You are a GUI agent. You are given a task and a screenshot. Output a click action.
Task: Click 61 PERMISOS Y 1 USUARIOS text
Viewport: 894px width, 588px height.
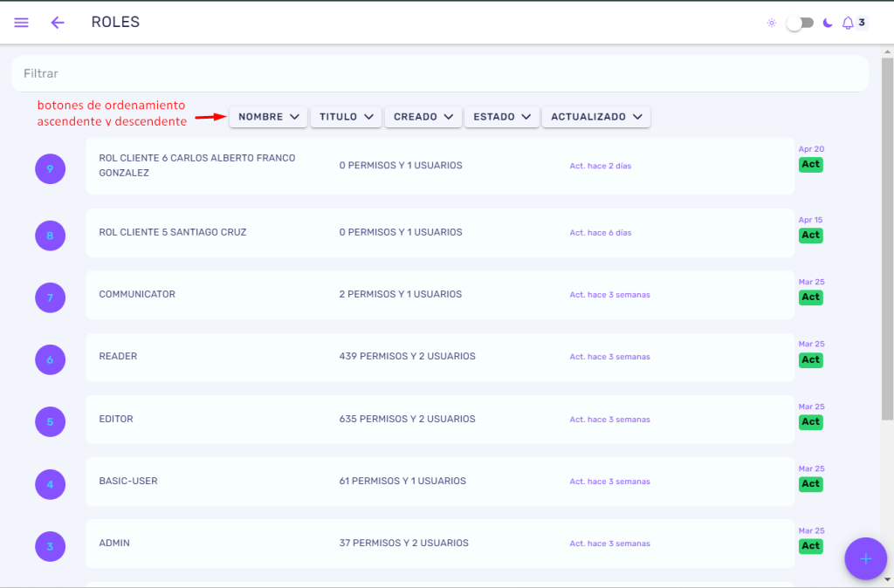[x=402, y=482]
